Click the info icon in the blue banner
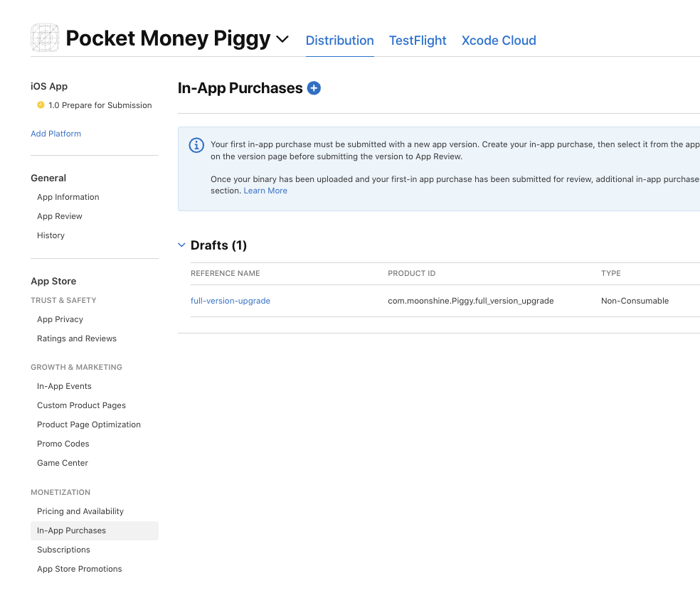 (196, 145)
